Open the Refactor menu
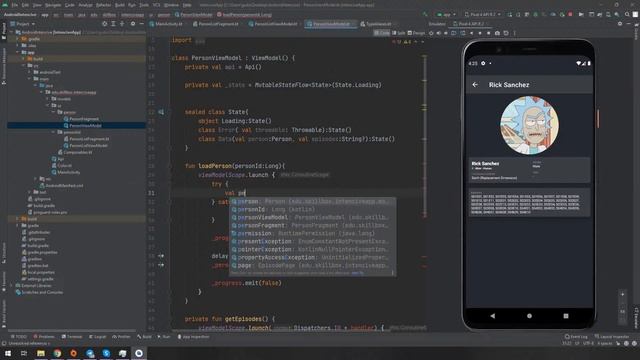640x360 pixels. (103, 5)
